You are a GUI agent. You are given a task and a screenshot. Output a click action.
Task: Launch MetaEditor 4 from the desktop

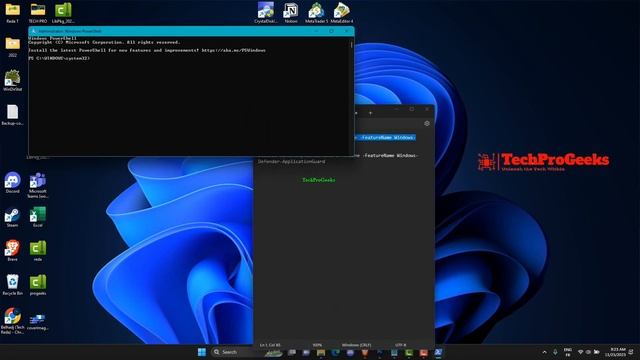coord(342,13)
